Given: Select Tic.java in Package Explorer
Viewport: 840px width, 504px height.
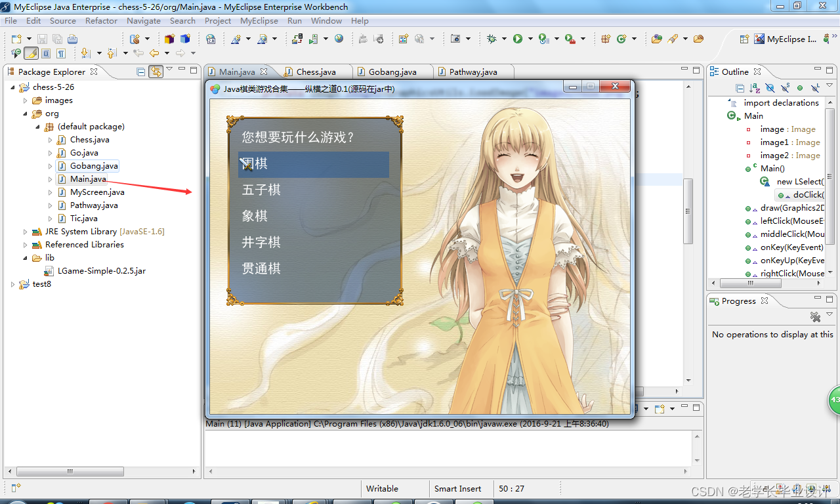Looking at the screenshot, I should tap(83, 219).
